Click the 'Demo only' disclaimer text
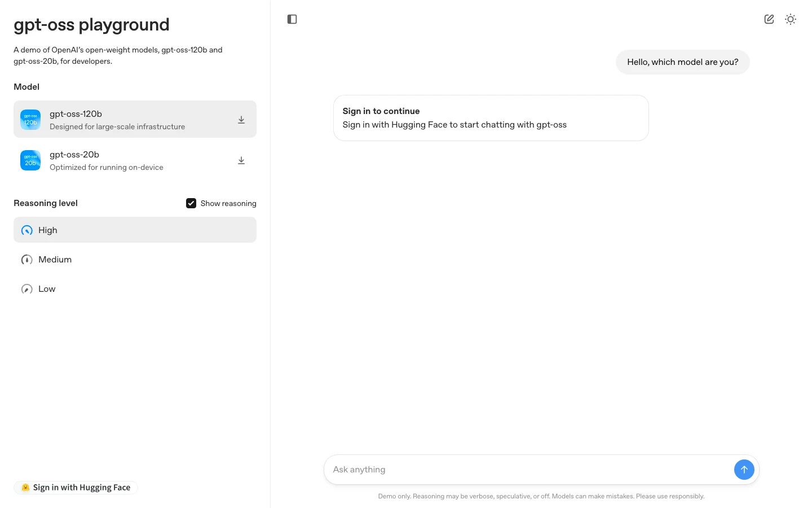Image resolution: width=812 pixels, height=508 pixels. point(541,497)
